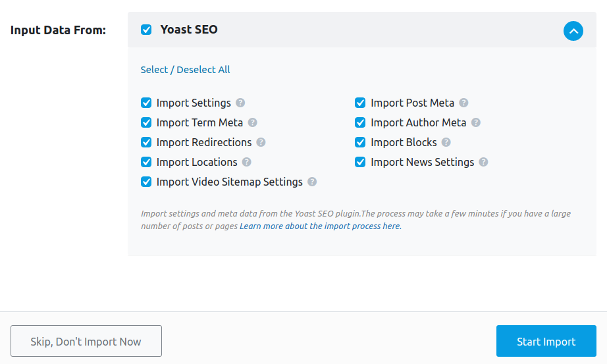Open Learn more about the import process link
The width and height of the screenshot is (607, 364).
[321, 226]
